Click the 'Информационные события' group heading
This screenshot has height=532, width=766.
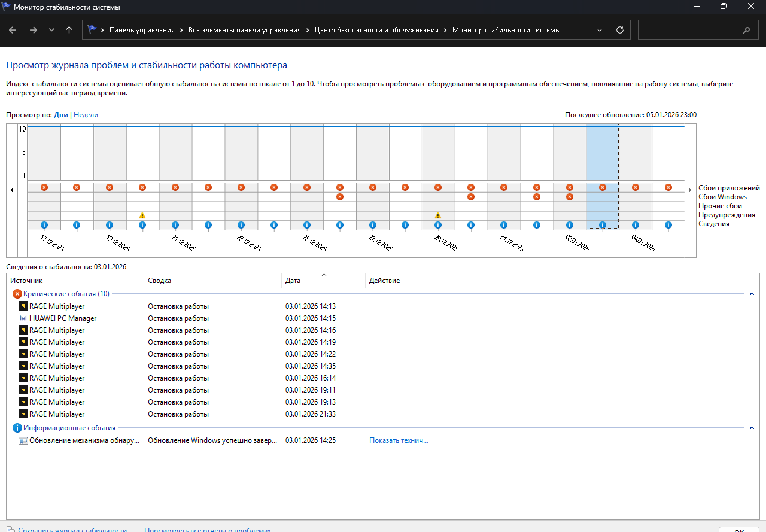pyautogui.click(x=69, y=428)
